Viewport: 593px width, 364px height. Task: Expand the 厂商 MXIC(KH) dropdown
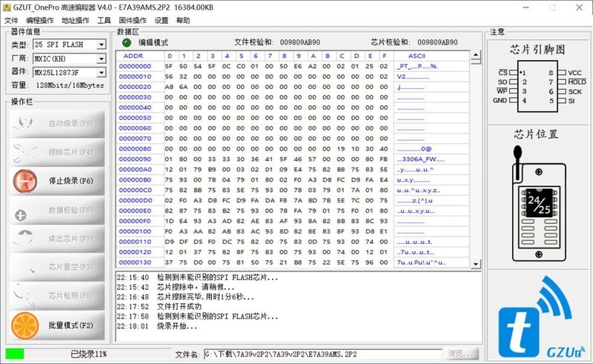coord(101,59)
